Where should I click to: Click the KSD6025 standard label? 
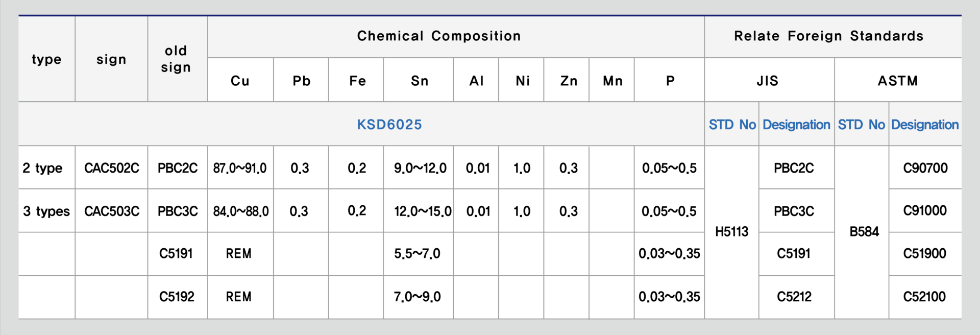(x=389, y=125)
